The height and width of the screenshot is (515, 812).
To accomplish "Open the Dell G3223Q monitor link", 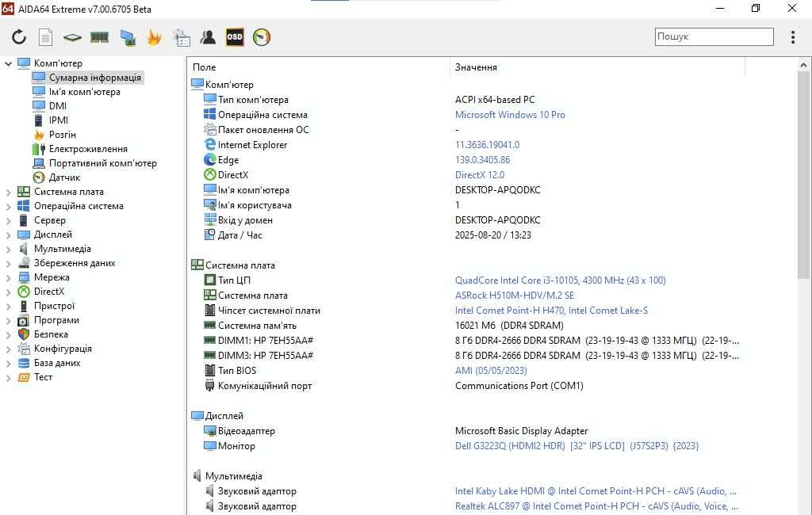I will coord(577,446).
